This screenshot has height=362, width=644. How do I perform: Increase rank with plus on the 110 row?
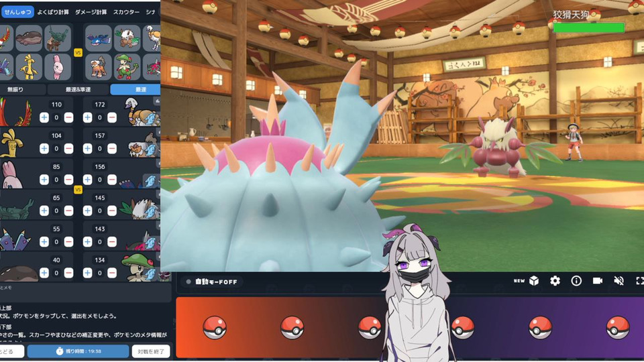tap(44, 118)
